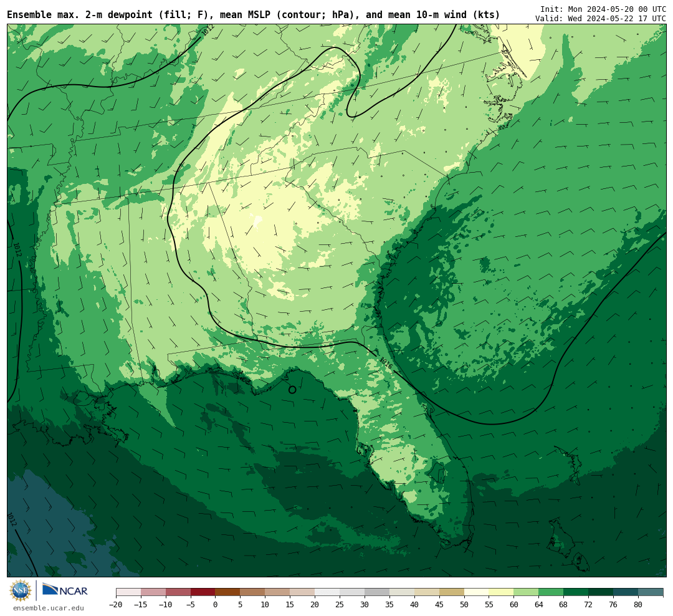
Task: Click the 68 colorbar tick label
Action: tap(564, 605)
